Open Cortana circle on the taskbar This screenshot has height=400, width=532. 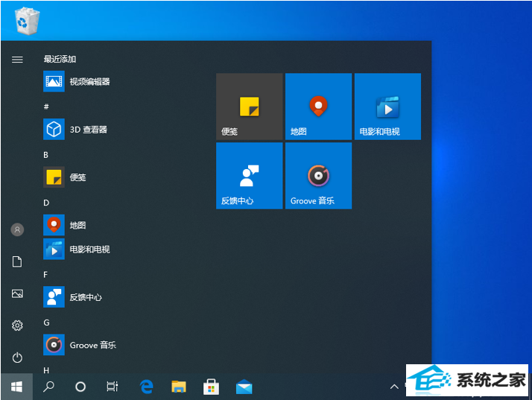pos(80,387)
